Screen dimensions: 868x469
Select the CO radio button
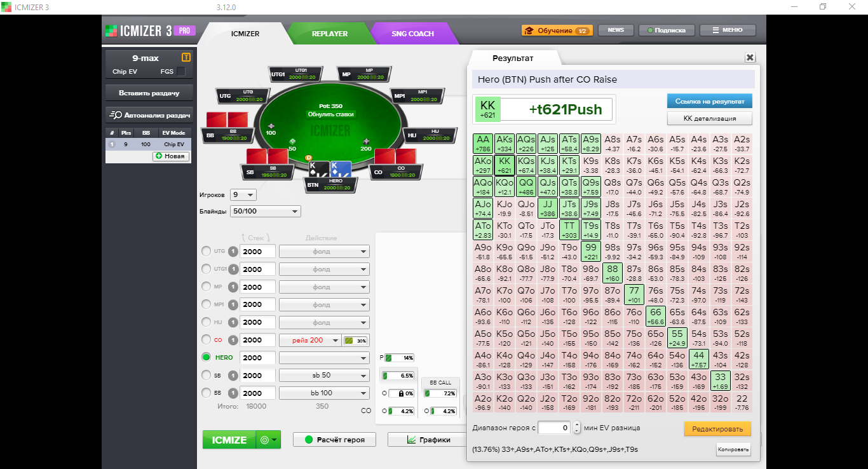click(x=206, y=340)
